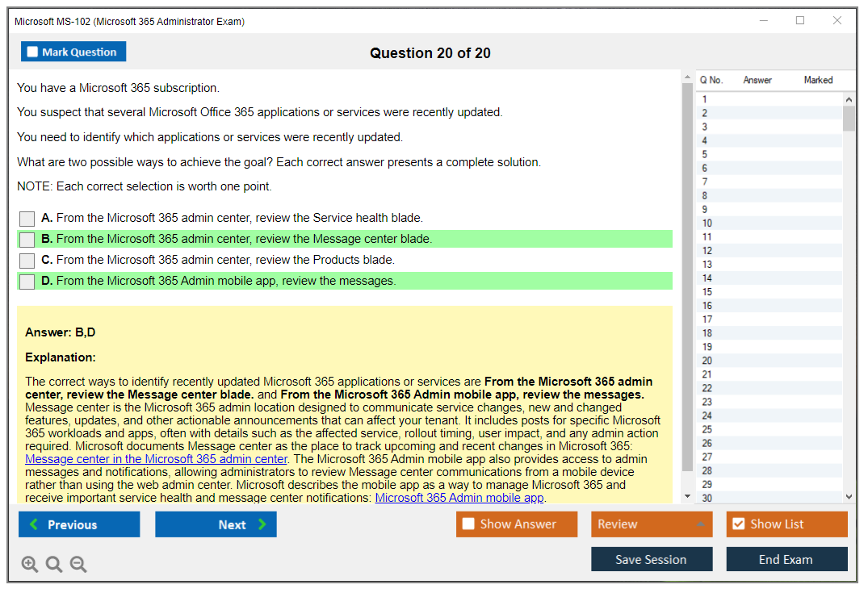Image resolution: width=868 pixels, height=593 pixels.
Task: Select question 17 in the list
Action: tap(769, 319)
